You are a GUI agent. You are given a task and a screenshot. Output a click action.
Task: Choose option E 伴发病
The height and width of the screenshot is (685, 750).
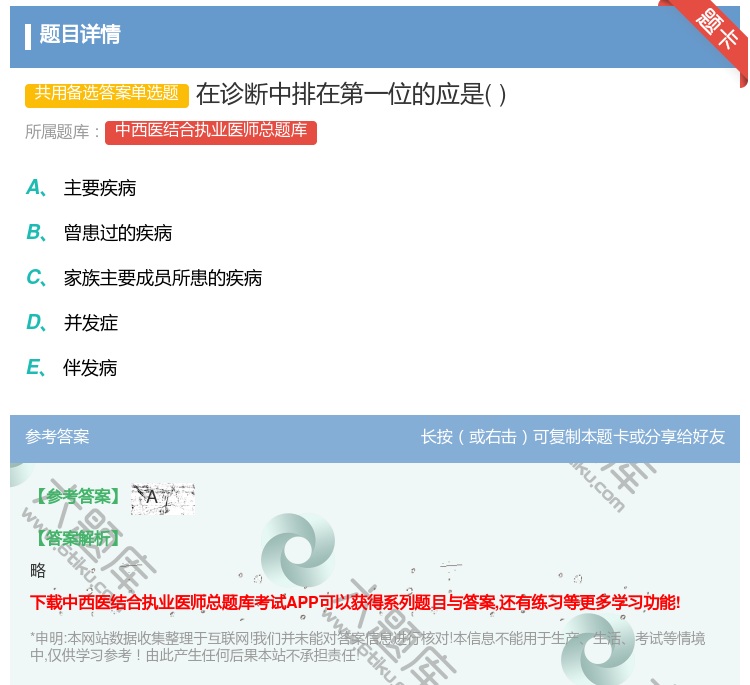[x=72, y=368]
